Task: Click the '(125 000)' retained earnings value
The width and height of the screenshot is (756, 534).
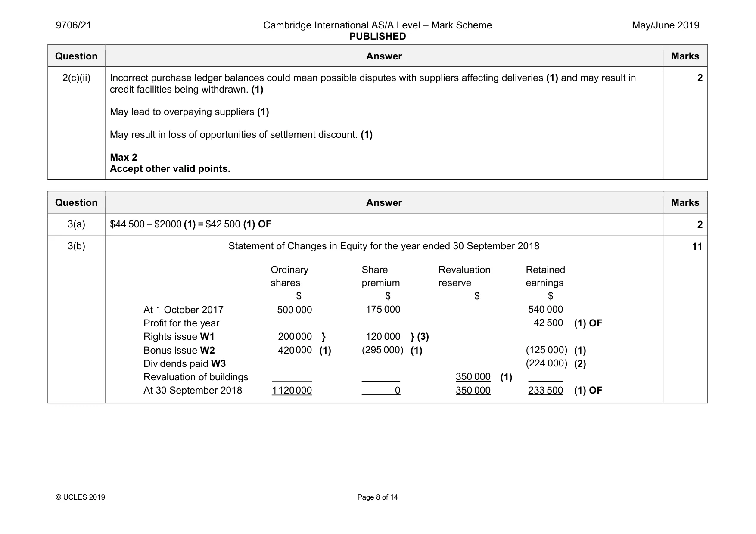Action: tap(547, 350)
